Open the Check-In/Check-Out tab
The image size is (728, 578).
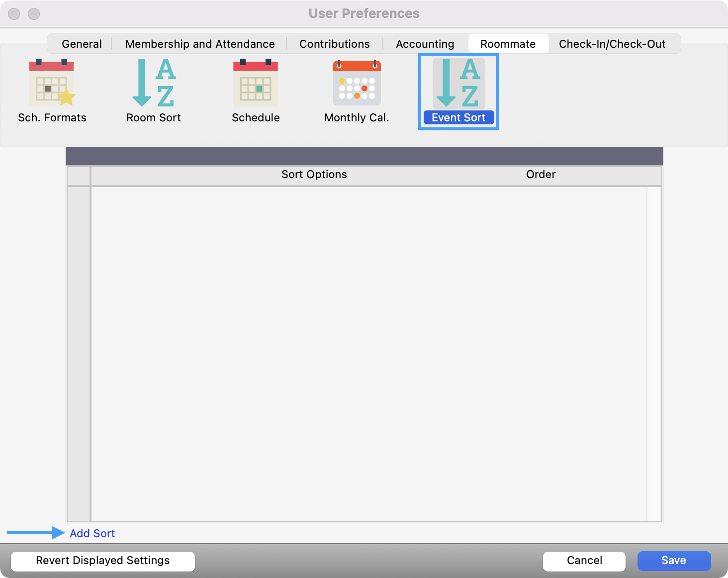(612, 44)
